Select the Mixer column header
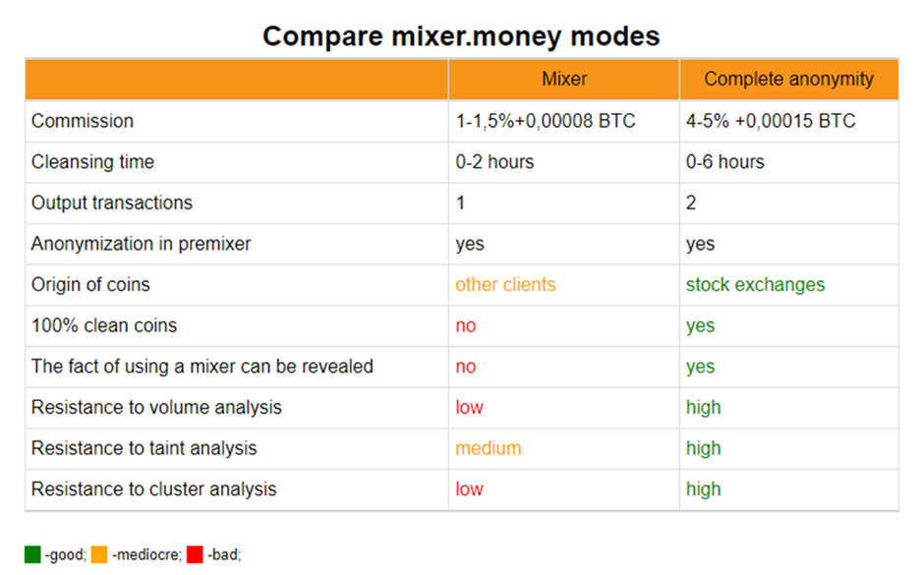 (564, 79)
